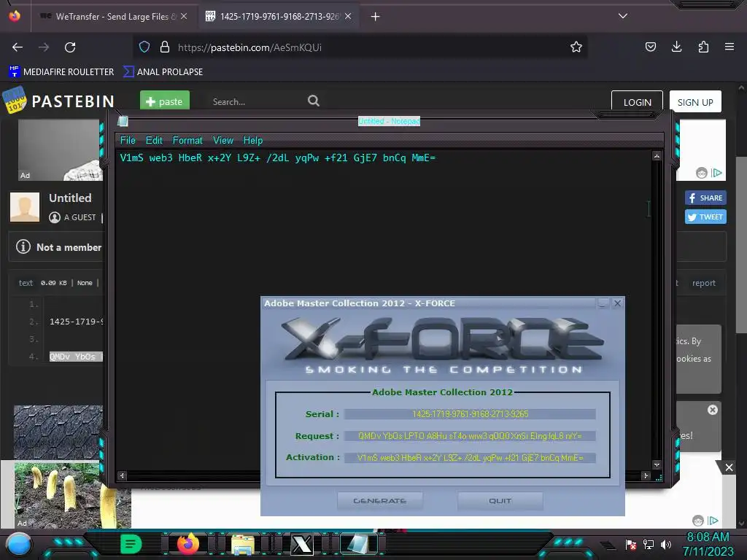Bookmark this page with the star icon

coord(576,47)
